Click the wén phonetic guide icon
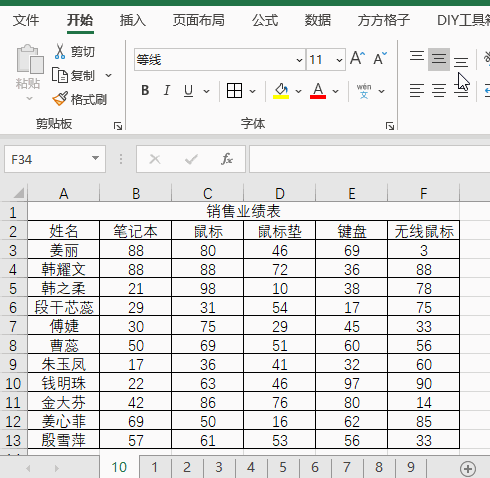This screenshot has width=490, height=478. pos(364,91)
